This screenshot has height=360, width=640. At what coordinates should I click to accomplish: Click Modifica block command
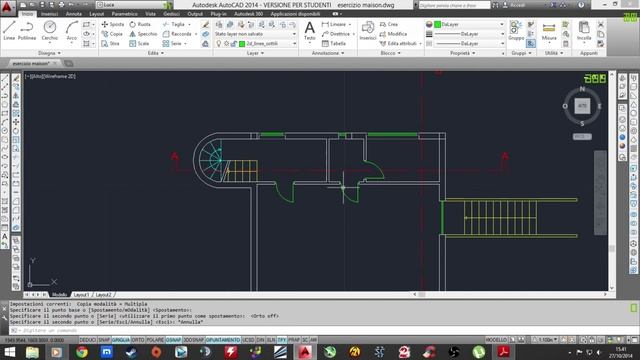pyautogui.click(x=393, y=34)
